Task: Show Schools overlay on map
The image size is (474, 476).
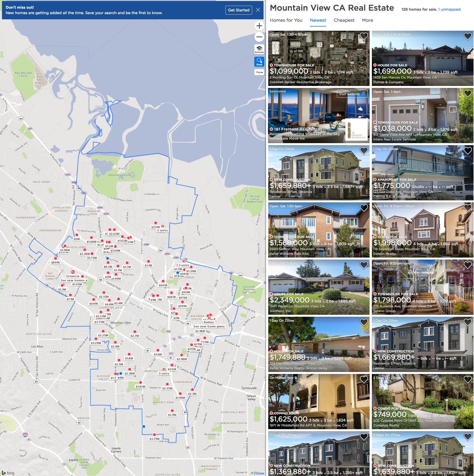Action: 259,49
